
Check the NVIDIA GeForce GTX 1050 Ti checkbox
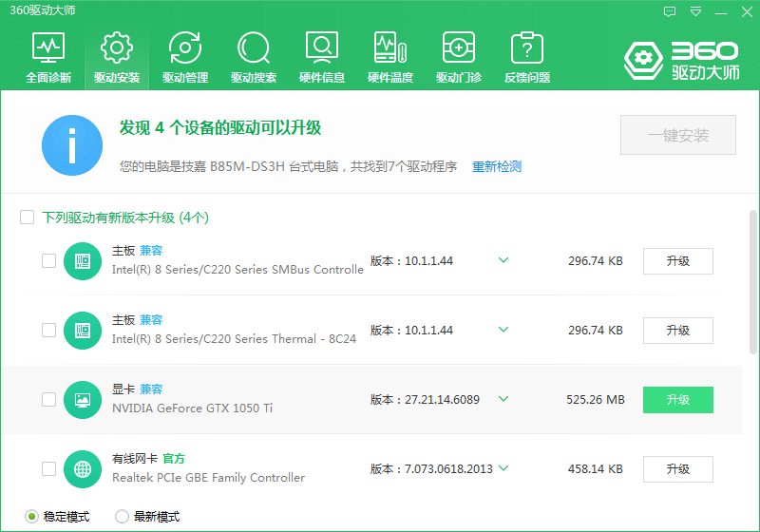49,400
